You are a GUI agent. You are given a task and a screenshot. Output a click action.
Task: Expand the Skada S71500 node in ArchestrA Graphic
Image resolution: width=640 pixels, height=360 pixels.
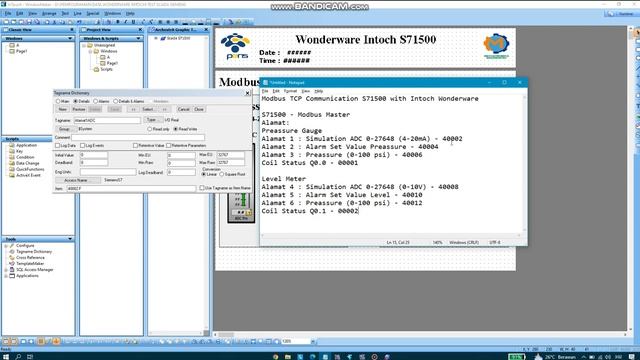point(156,38)
